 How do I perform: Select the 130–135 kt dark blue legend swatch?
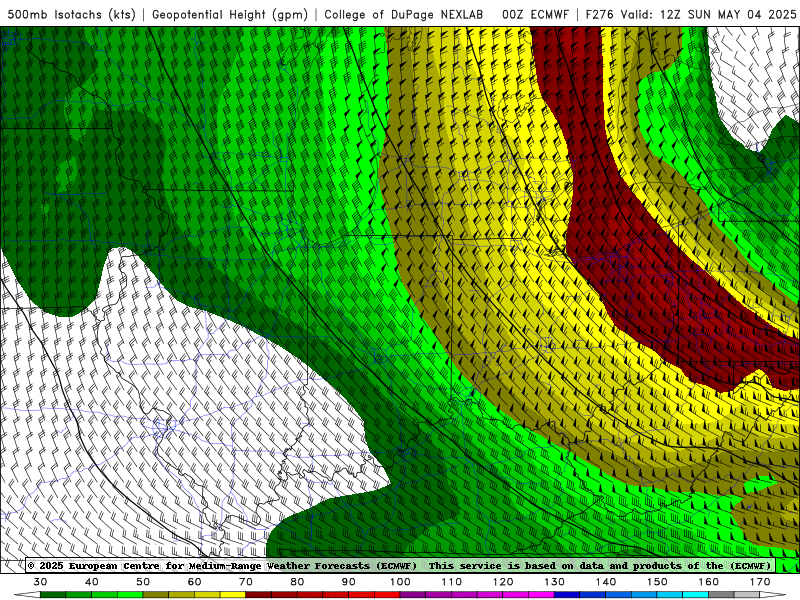coord(567,595)
